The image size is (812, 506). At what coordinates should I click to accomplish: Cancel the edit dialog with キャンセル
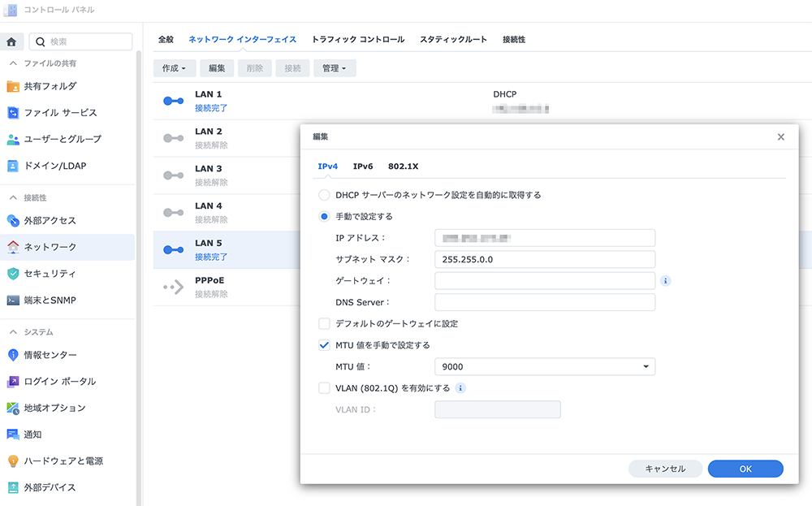point(665,469)
